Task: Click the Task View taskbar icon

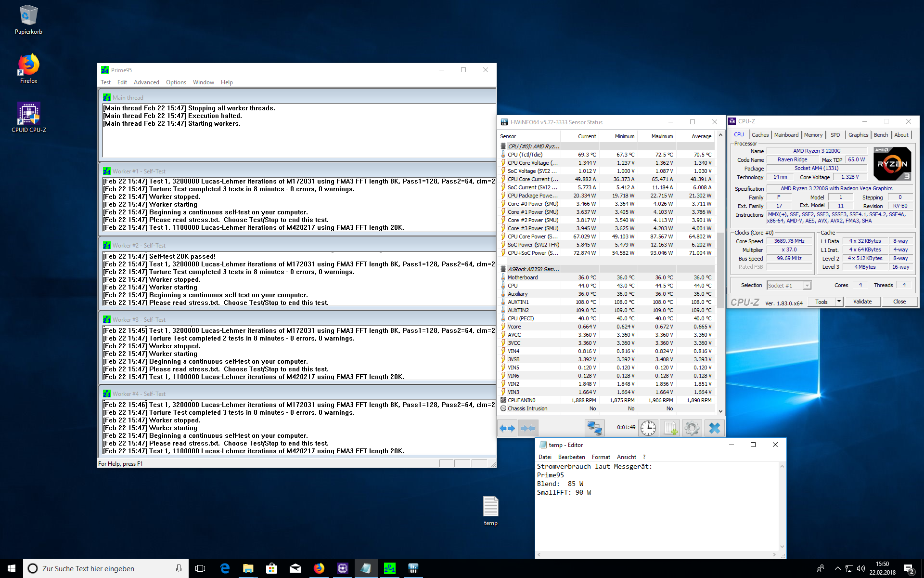Action: pyautogui.click(x=200, y=568)
